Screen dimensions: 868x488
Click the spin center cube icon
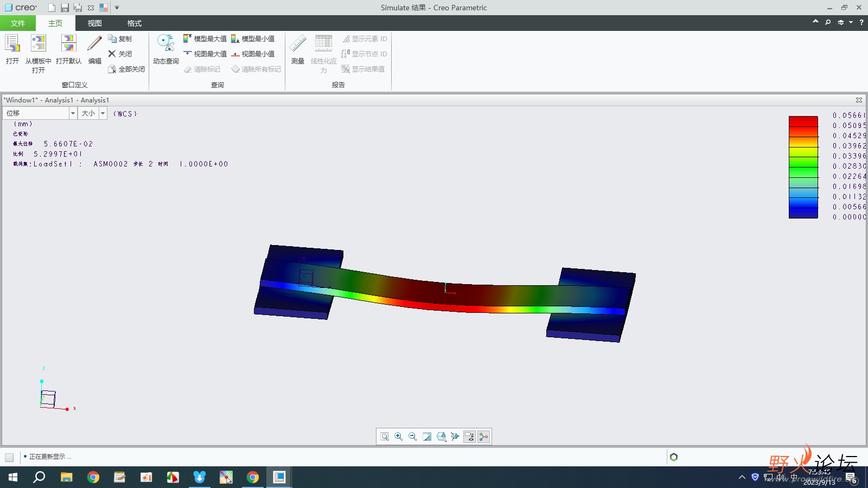(x=455, y=436)
